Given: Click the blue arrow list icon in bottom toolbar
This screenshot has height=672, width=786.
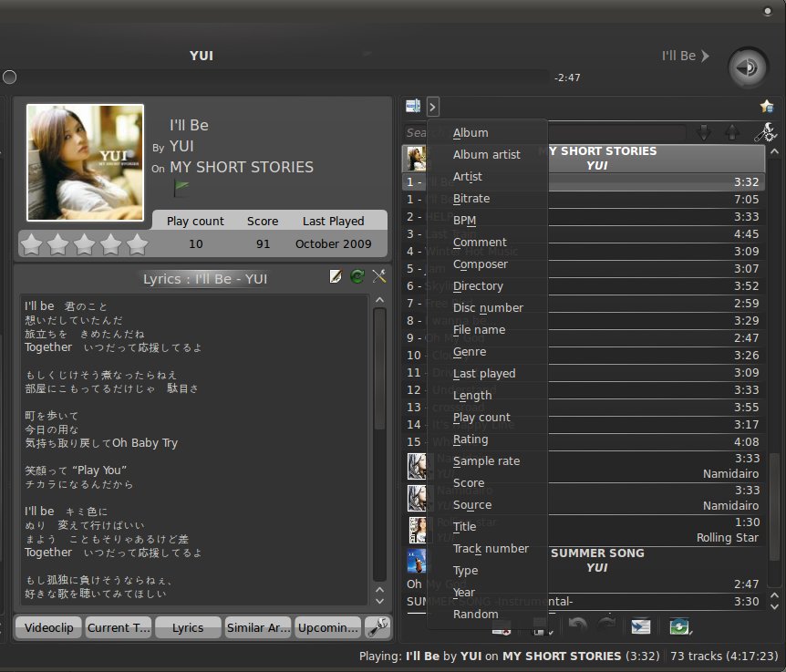Looking at the screenshot, I should click(641, 626).
